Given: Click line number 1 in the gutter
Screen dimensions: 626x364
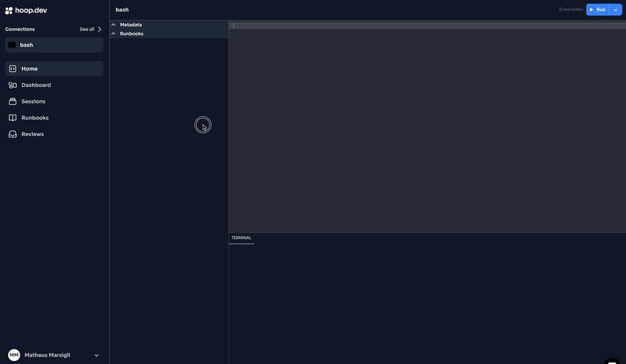Looking at the screenshot, I should pos(233,25).
